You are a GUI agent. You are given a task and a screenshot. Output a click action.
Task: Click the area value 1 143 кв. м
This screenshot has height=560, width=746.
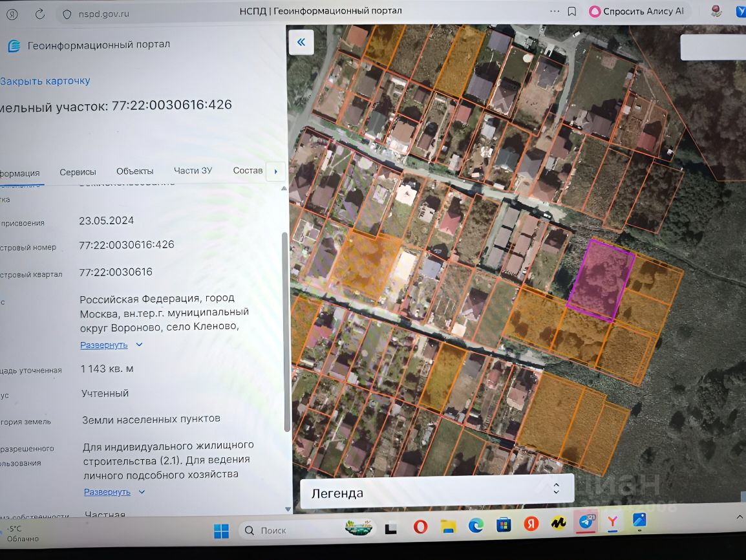coord(107,369)
